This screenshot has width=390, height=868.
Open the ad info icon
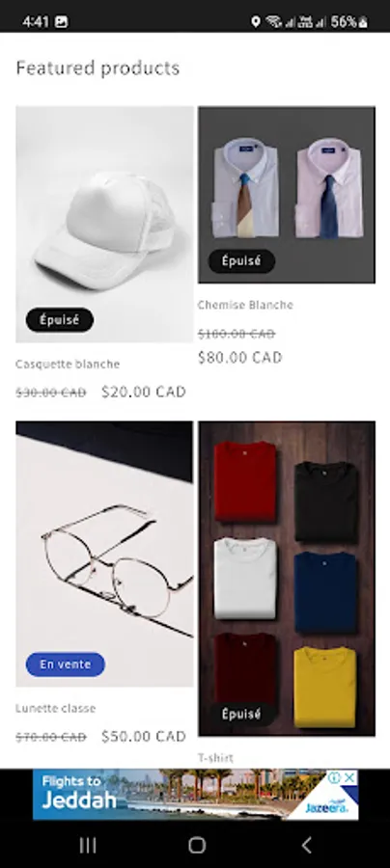pos(334,777)
